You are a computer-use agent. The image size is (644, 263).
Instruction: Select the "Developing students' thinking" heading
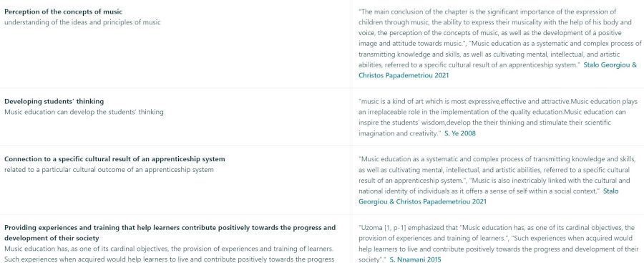pos(54,101)
